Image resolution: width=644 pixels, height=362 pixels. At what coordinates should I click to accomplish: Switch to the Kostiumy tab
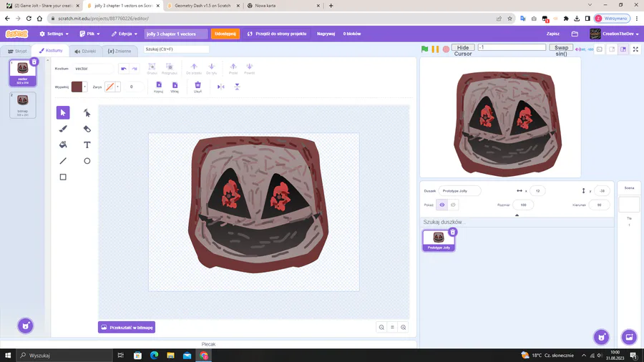(x=51, y=51)
